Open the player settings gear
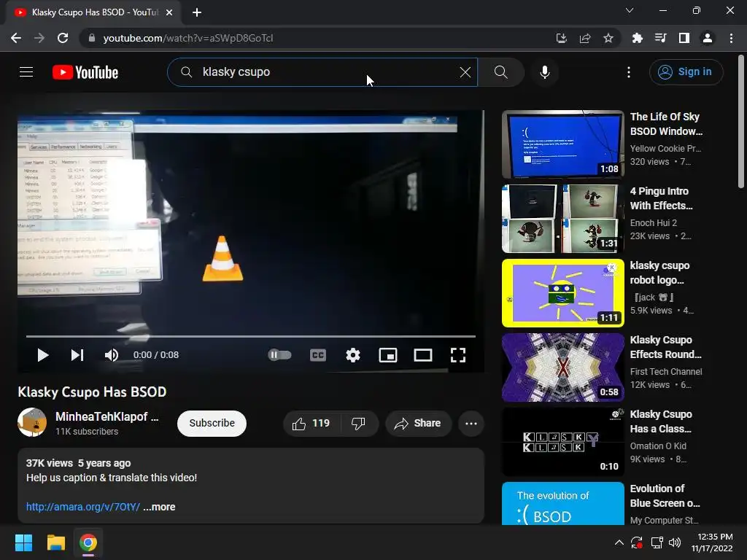 [x=353, y=355]
